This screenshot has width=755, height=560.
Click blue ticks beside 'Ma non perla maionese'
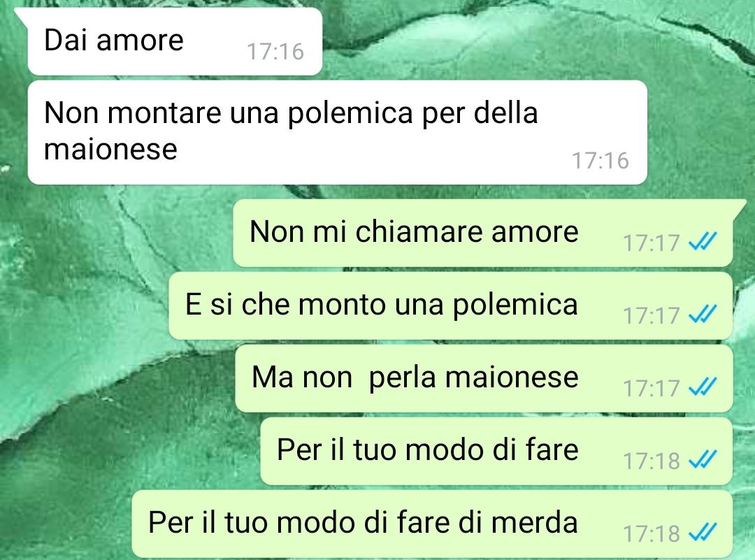(x=703, y=387)
